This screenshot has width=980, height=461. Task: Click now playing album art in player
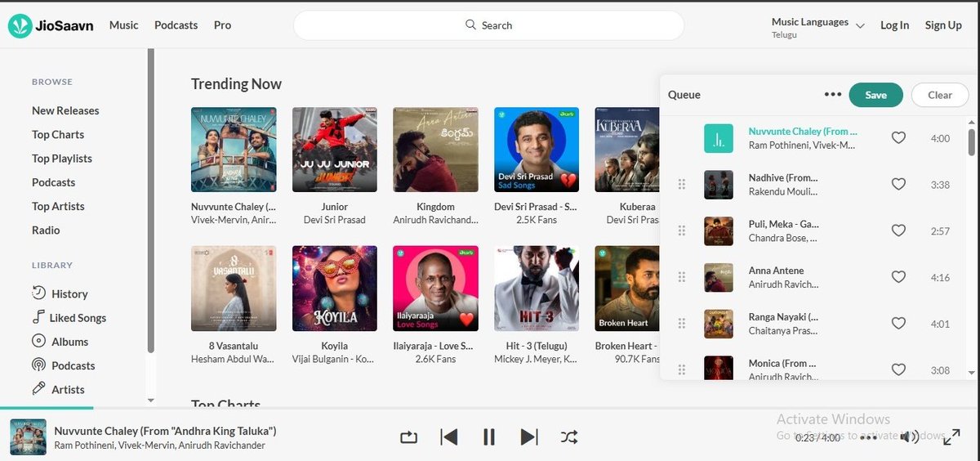tap(28, 437)
